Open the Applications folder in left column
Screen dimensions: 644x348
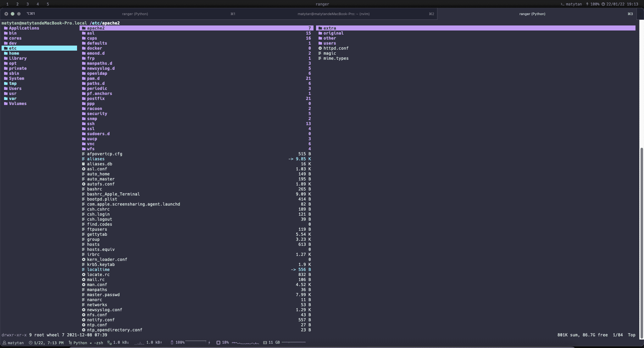pyautogui.click(x=24, y=28)
